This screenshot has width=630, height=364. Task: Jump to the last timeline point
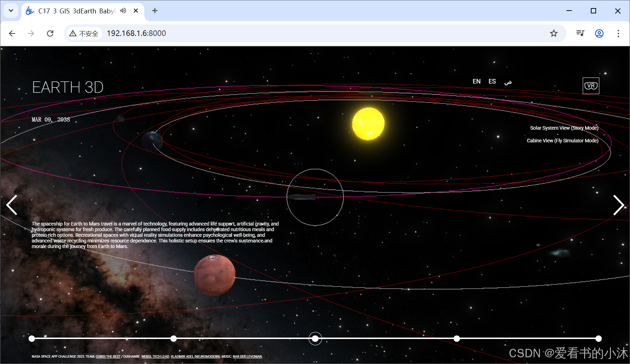tap(599, 339)
